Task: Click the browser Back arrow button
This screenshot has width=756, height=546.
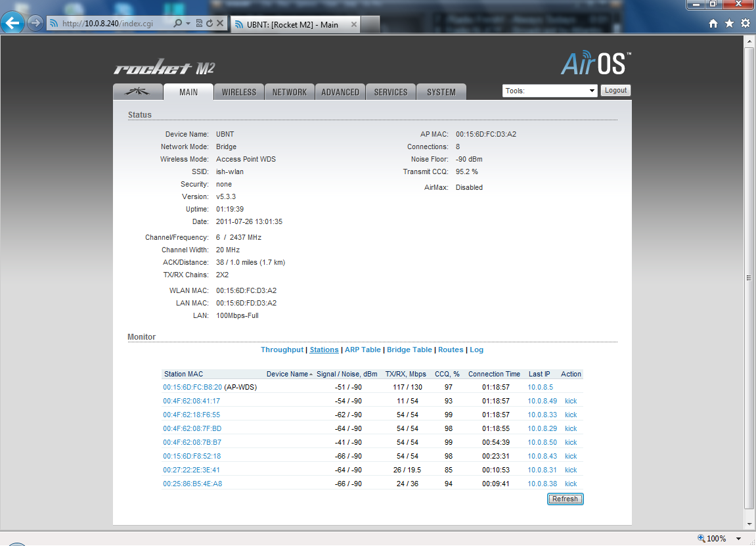Action: pos(13,24)
